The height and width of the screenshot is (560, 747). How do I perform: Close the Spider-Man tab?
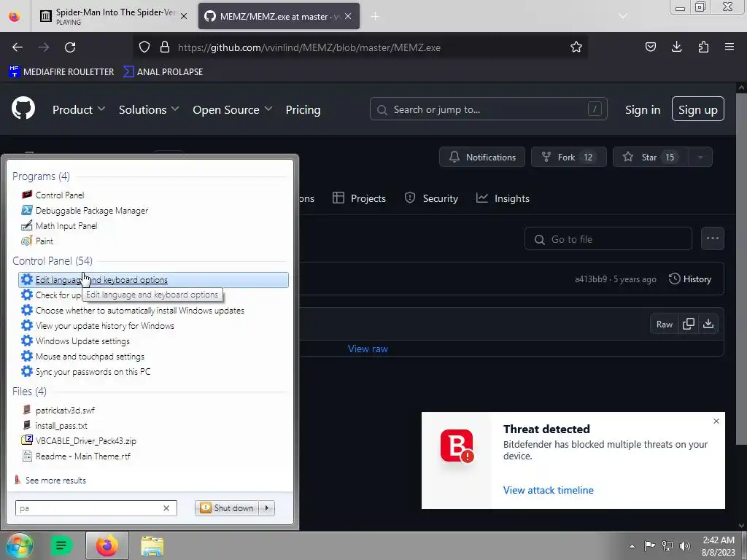[184, 16]
